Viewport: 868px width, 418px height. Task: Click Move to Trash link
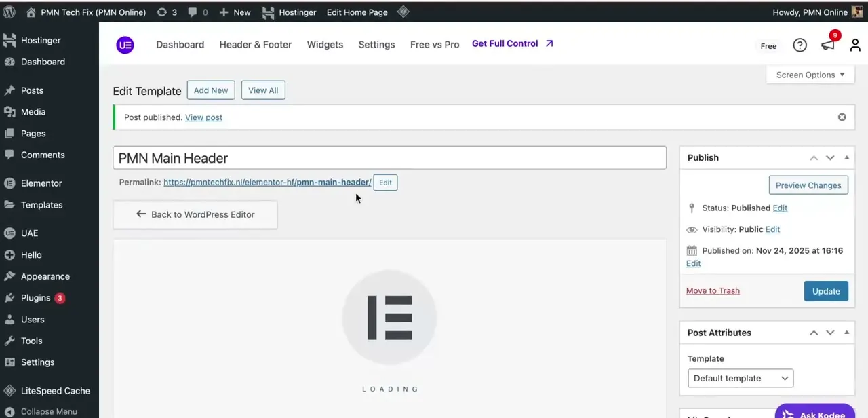(x=713, y=291)
